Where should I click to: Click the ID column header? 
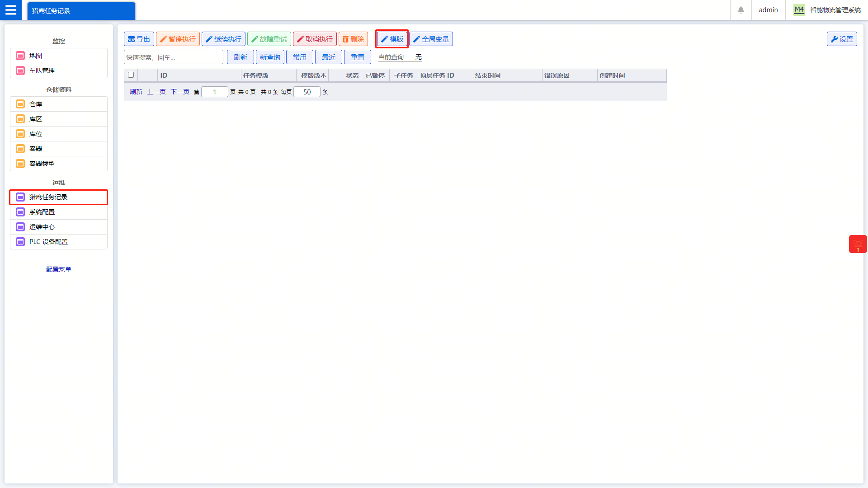point(199,75)
